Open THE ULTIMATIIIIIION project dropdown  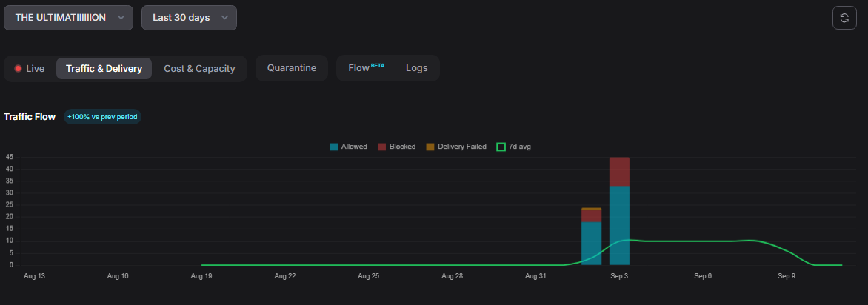(68, 18)
